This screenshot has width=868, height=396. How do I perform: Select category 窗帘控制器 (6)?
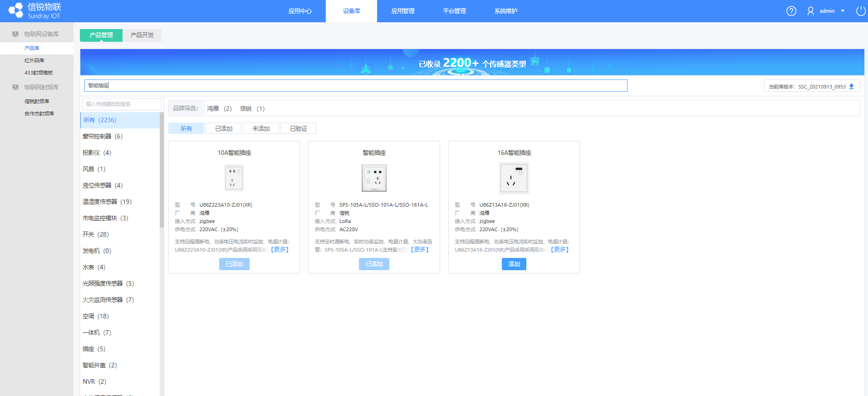(x=120, y=136)
